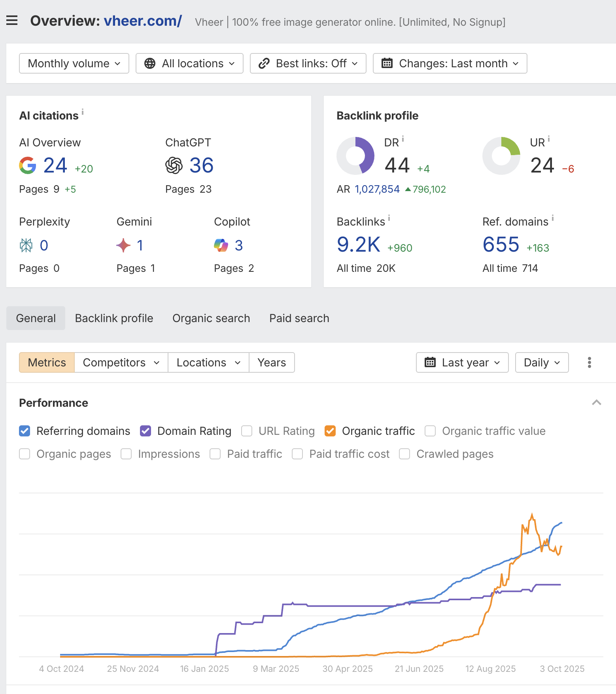This screenshot has height=694, width=616.
Task: Click the Perplexity logo icon
Action: (x=26, y=245)
